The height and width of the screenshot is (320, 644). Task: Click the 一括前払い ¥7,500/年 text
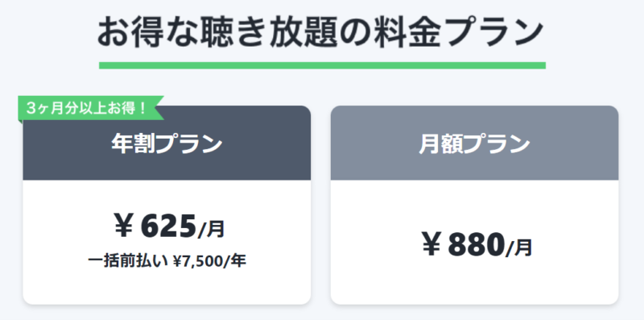(x=167, y=261)
